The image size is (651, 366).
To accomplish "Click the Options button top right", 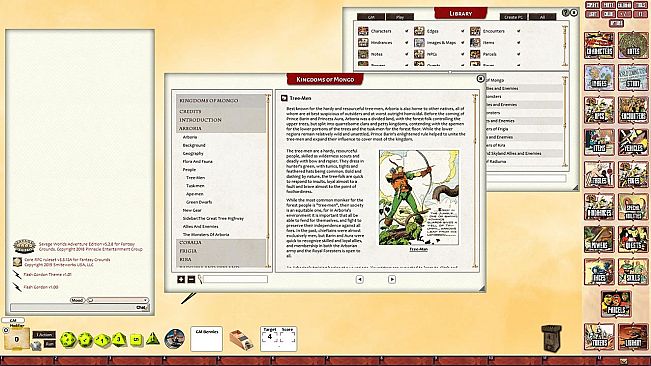I will coord(617,23).
